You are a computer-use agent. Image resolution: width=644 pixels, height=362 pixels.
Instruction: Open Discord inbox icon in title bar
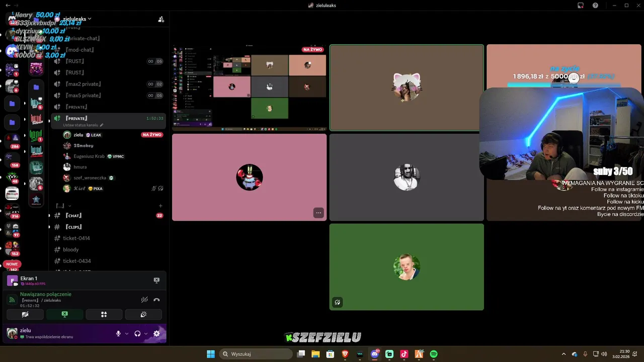pyautogui.click(x=580, y=5)
